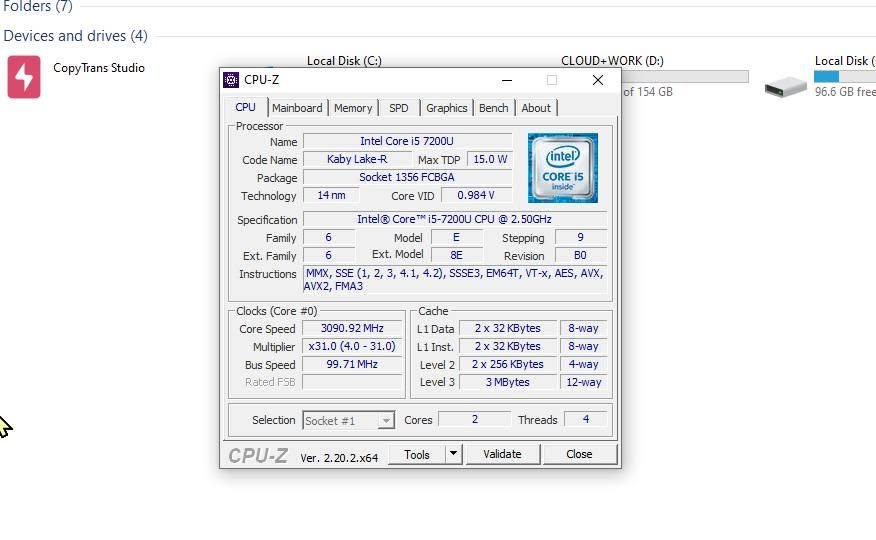Click the Level 2 4-way associativity value
Image resolution: width=876 pixels, height=540 pixels.
click(x=583, y=364)
